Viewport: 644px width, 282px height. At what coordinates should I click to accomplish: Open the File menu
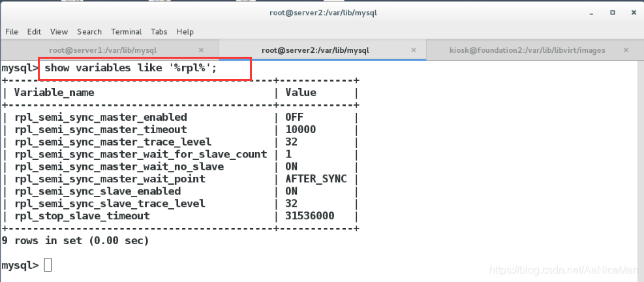coord(12,31)
